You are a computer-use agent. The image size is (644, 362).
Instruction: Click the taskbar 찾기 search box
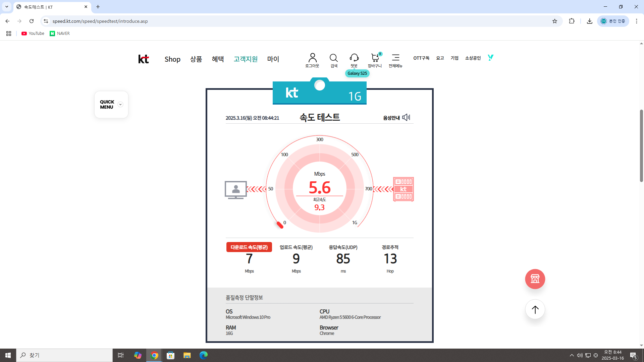pos(64,355)
